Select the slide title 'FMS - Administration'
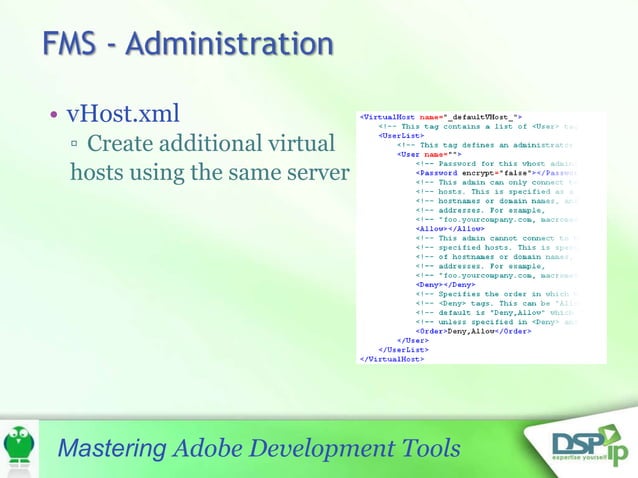The width and height of the screenshot is (638, 478). (x=188, y=43)
